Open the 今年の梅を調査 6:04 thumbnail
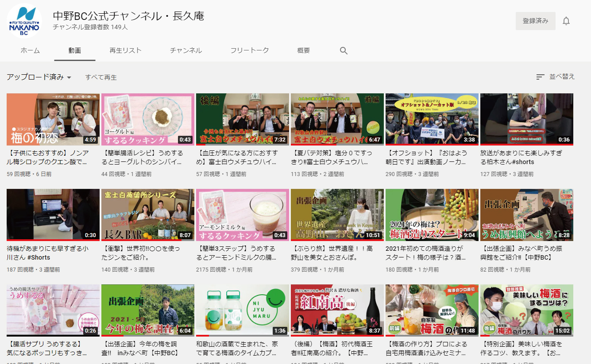This screenshot has width=591, height=364. pyautogui.click(x=148, y=310)
